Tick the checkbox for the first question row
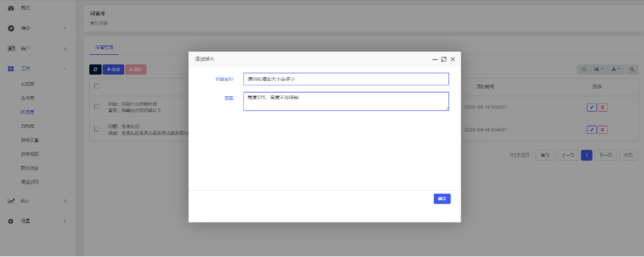This screenshot has height=257, width=644. coord(97,106)
